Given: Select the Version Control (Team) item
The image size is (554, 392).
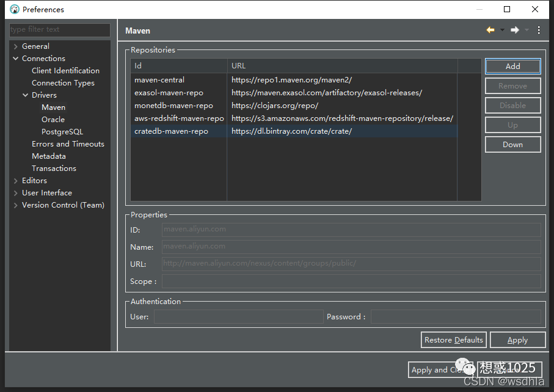Looking at the screenshot, I should point(63,205).
